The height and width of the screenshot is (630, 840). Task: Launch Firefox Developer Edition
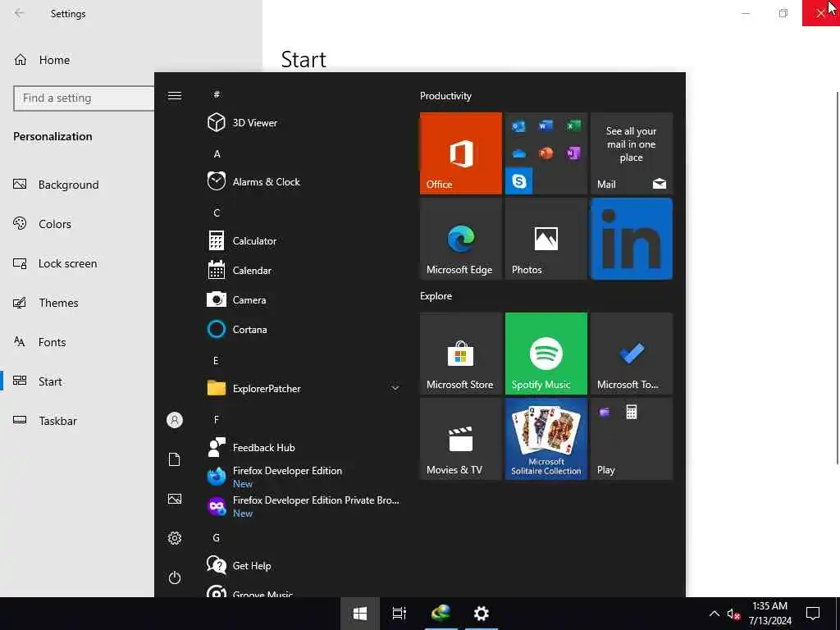coord(304,477)
